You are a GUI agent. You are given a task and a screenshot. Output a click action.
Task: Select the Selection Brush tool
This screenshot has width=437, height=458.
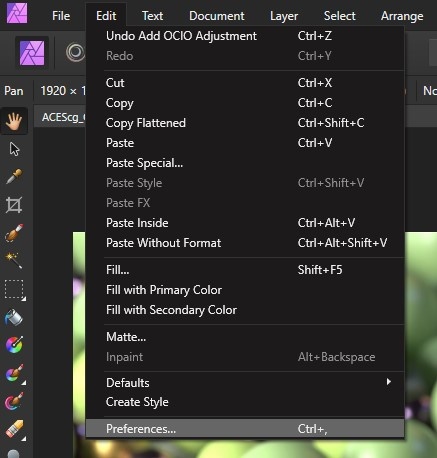(x=14, y=232)
